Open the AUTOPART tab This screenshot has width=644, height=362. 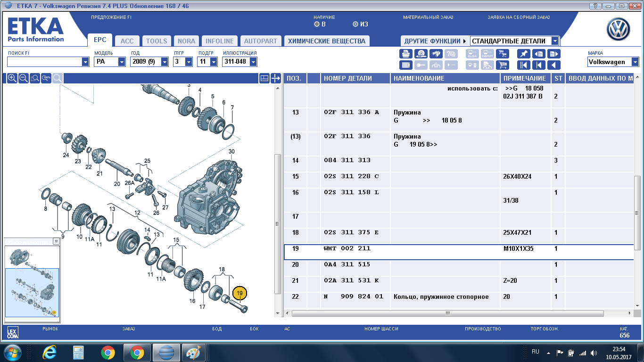(x=261, y=41)
